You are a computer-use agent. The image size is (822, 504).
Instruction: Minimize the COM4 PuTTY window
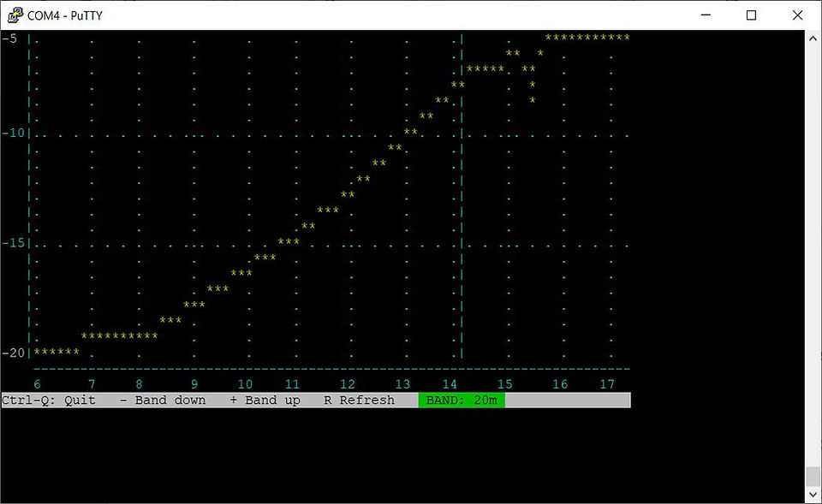pyautogui.click(x=706, y=15)
